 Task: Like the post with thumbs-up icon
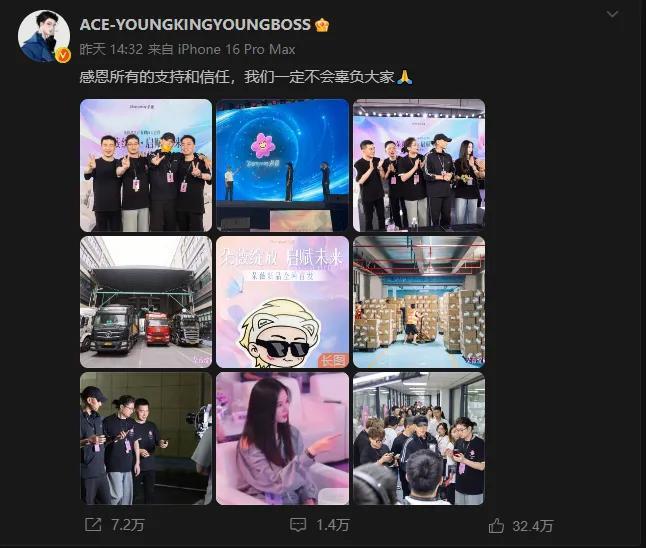496,525
